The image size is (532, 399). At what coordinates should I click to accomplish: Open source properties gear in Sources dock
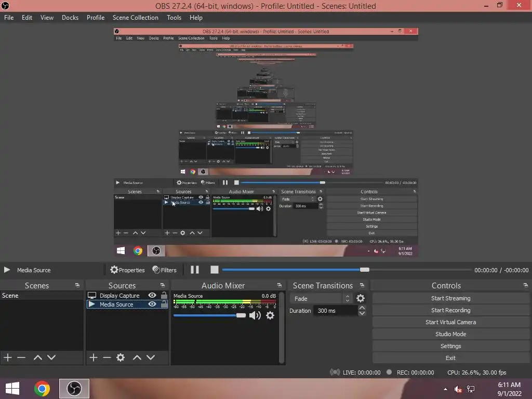tap(121, 357)
